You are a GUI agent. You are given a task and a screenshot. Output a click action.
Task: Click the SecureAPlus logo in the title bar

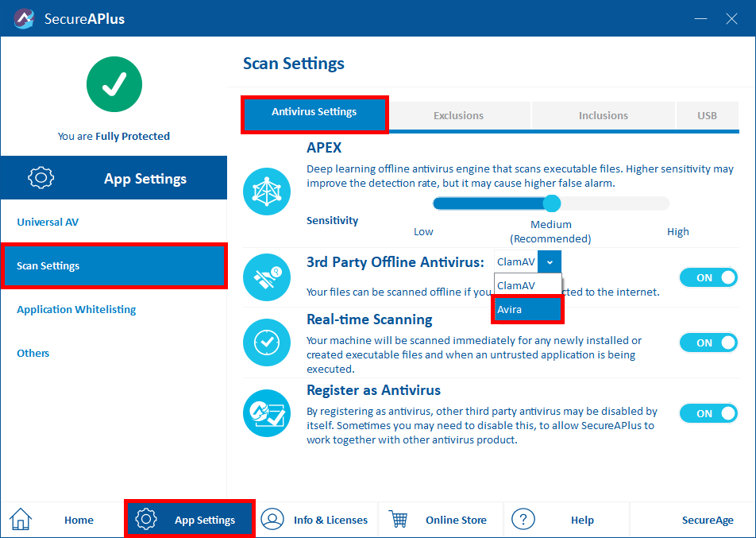24,17
